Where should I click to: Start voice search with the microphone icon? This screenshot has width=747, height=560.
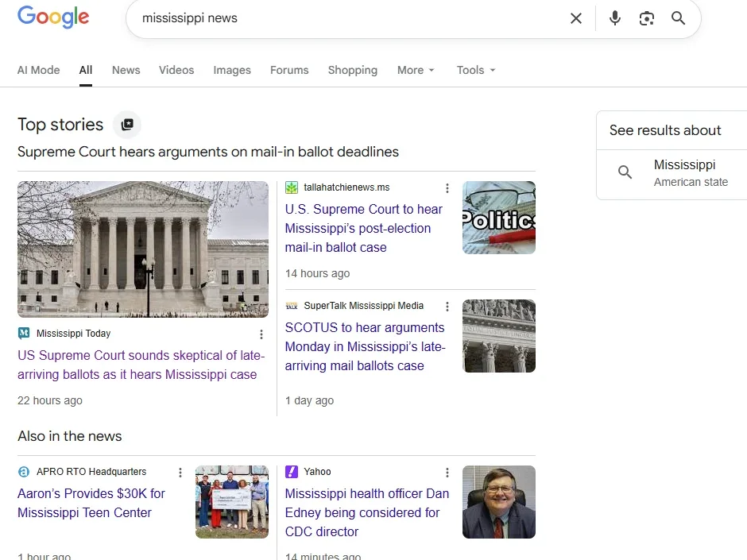click(x=614, y=18)
